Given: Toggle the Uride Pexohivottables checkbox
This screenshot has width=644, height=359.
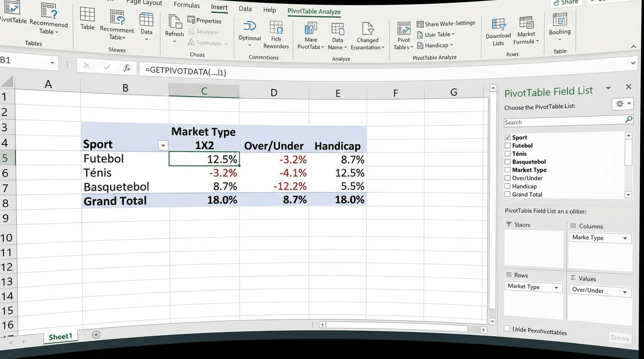Looking at the screenshot, I should pyautogui.click(x=507, y=328).
